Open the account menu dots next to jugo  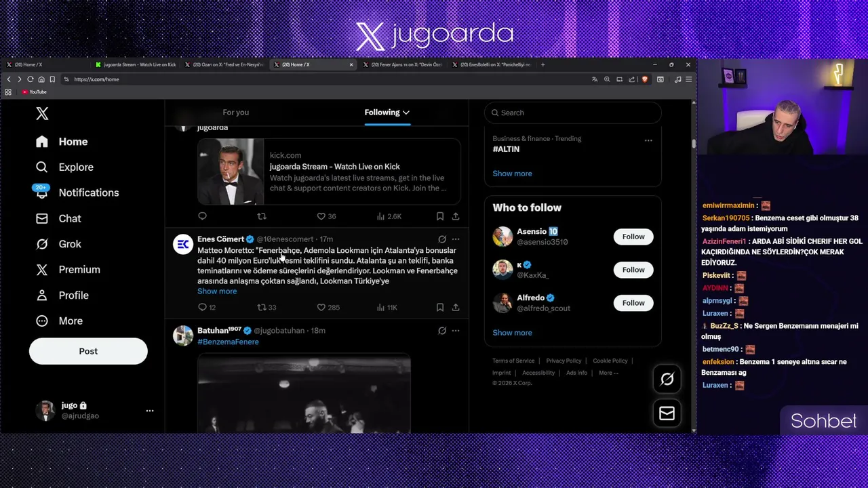150,411
